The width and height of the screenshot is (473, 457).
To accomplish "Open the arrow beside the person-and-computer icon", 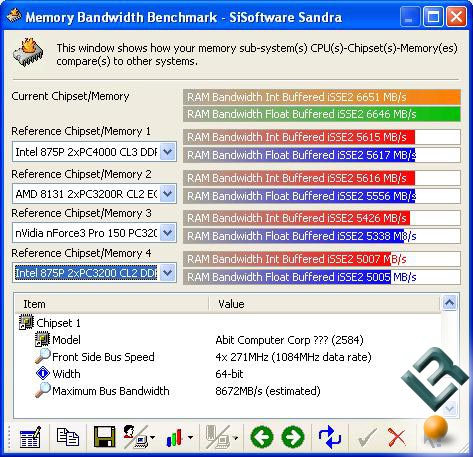I will point(153,437).
